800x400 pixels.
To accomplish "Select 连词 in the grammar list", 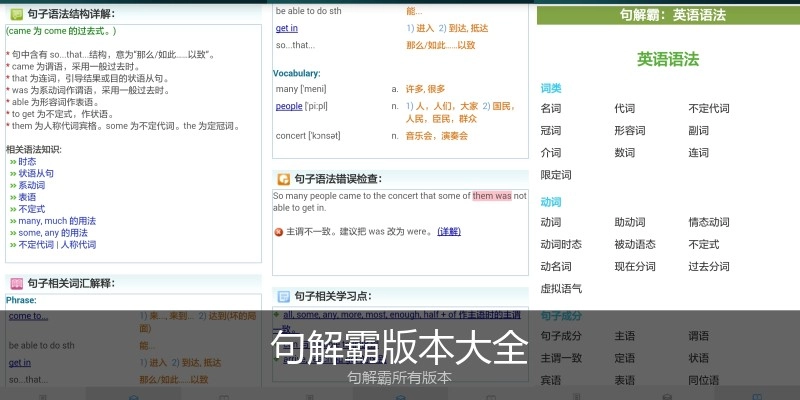I will pyautogui.click(x=698, y=153).
